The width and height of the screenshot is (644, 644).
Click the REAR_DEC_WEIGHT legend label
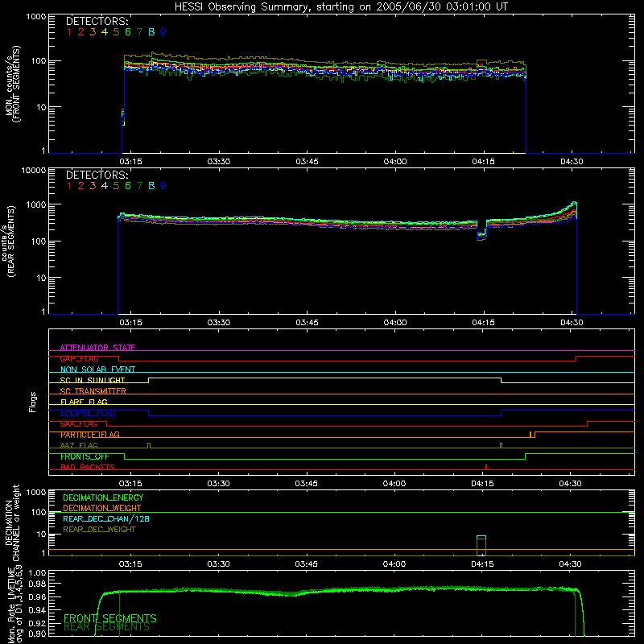point(99,530)
